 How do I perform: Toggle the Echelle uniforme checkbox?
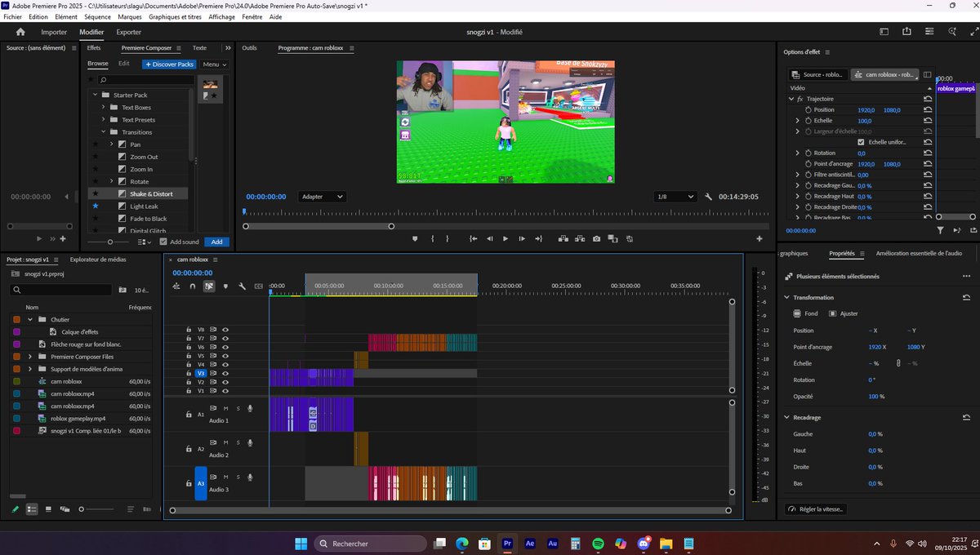tap(861, 142)
